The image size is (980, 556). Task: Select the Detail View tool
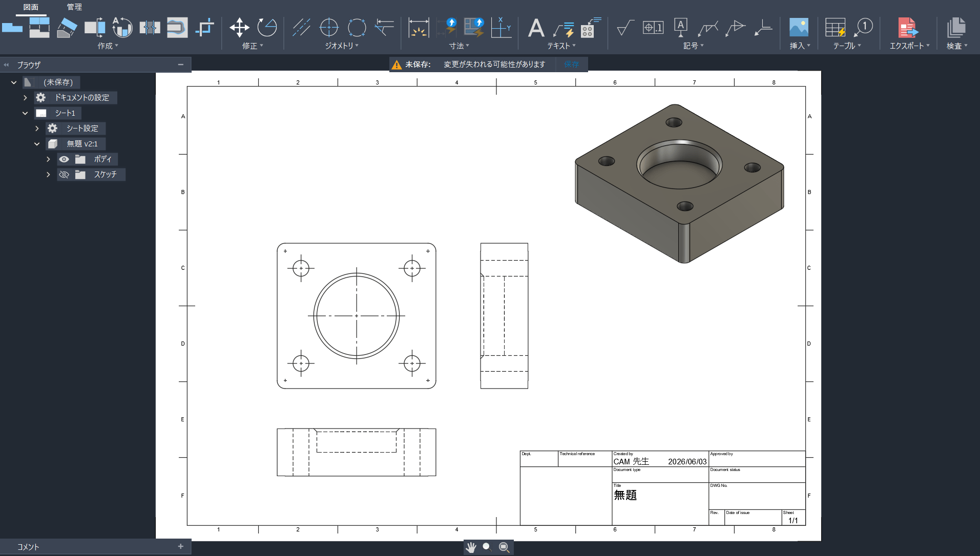click(122, 27)
